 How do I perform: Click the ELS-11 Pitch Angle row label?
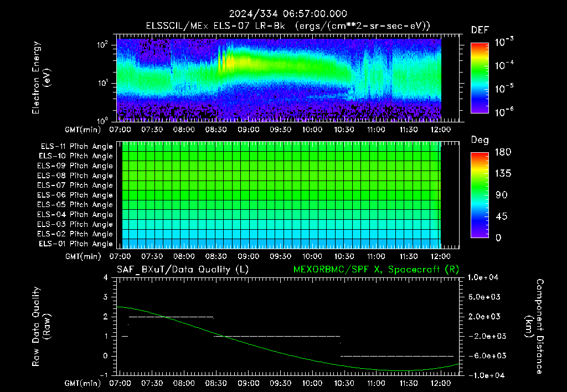coord(76,147)
